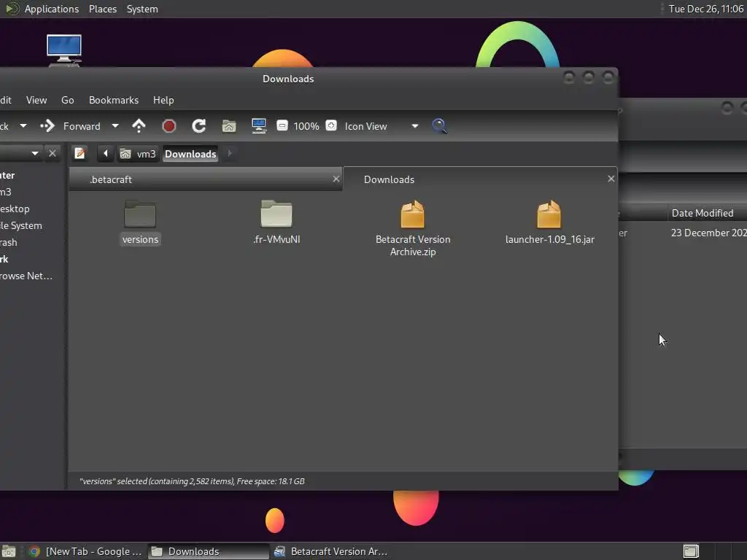The image size is (747, 560).
Task: Open the Applications menu in top panel
Action: click(52, 9)
